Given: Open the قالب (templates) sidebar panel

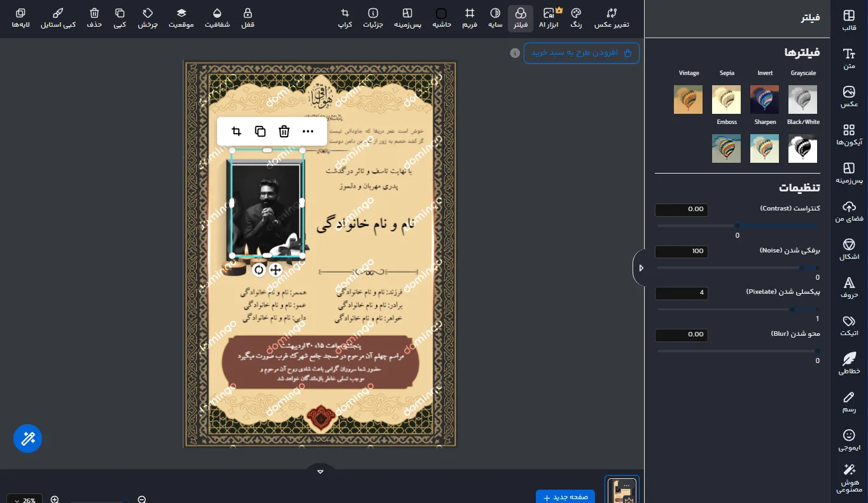Looking at the screenshot, I should (849, 20).
